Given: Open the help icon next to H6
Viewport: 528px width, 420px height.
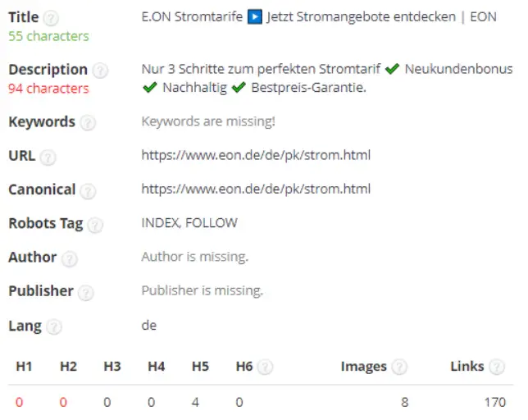Looking at the screenshot, I should click(x=265, y=367).
